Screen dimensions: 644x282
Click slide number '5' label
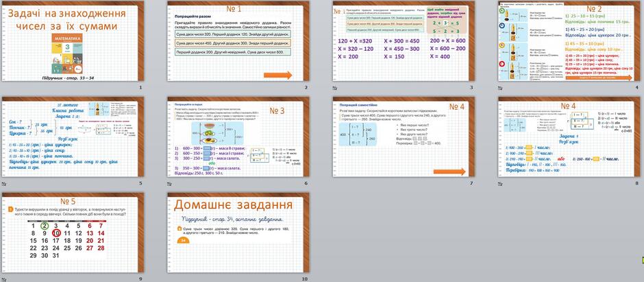[140, 183]
